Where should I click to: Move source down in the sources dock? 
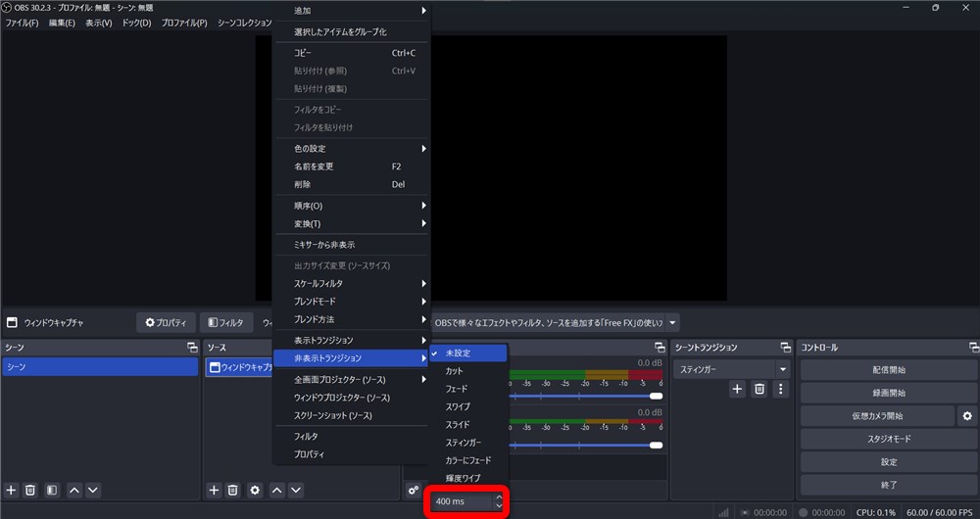pyautogui.click(x=296, y=491)
